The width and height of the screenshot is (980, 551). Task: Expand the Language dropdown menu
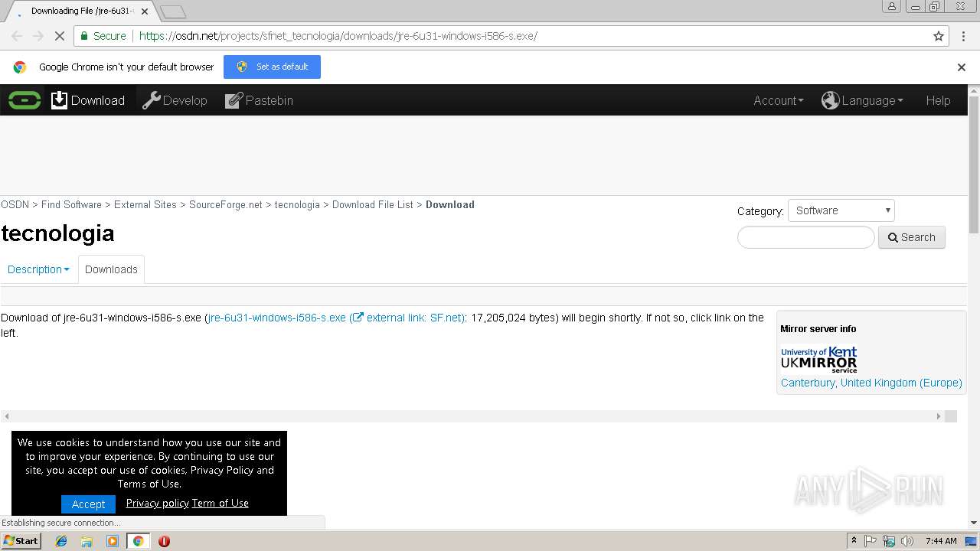862,100
